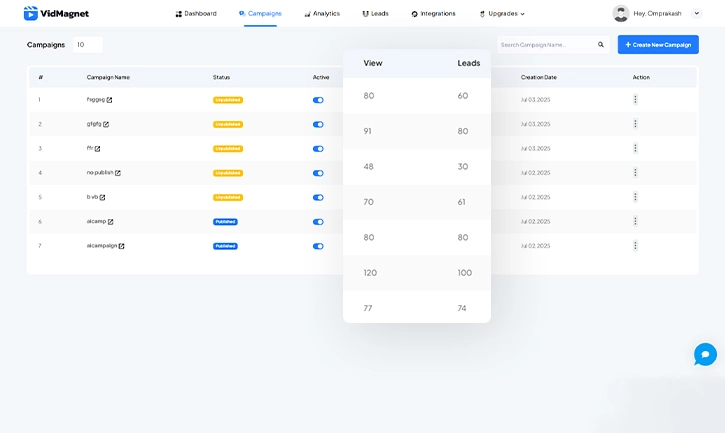This screenshot has width=725, height=433.
Task: Open action menu for aicampaign row
Action: [x=635, y=246]
